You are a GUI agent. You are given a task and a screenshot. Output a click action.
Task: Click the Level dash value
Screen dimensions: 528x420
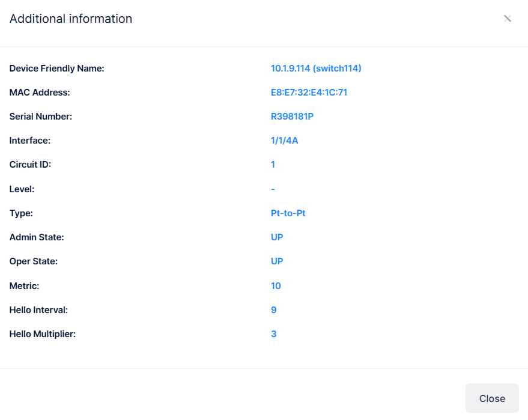tap(273, 189)
